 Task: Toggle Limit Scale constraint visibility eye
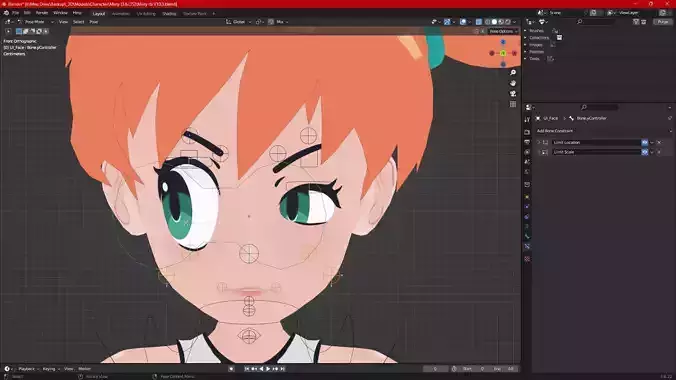tap(645, 152)
